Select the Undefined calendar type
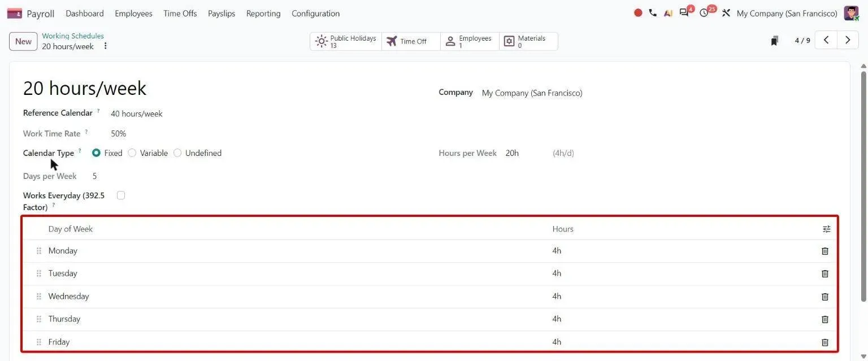 click(x=177, y=153)
